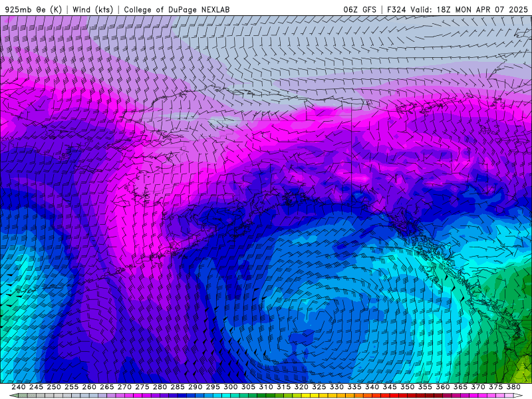This screenshot has width=532, height=399.
Task: Click the 315 value on the color scale
Action: coord(284,387)
